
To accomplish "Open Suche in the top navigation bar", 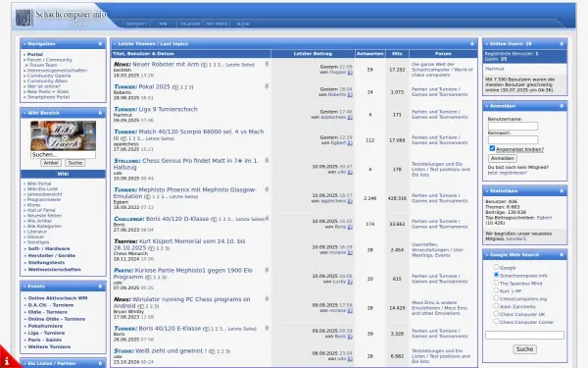I will tap(243, 24).
